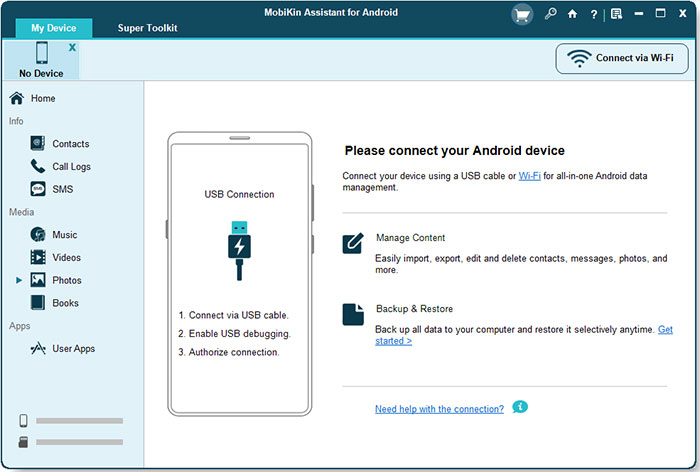Image resolution: width=700 pixels, height=472 pixels.
Task: Click the Videos film icon
Action: [x=38, y=257]
